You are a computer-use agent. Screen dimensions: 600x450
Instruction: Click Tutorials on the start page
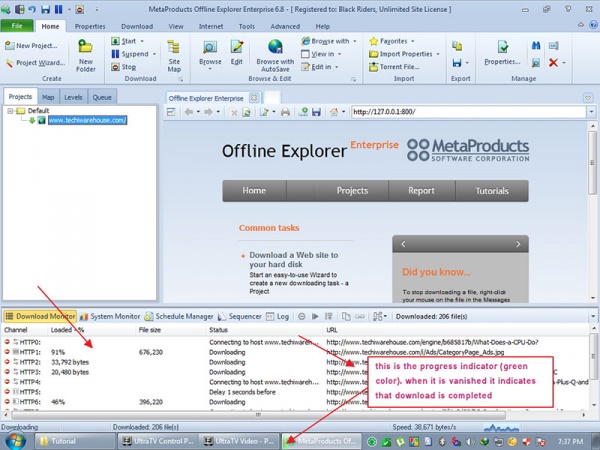[x=492, y=191]
